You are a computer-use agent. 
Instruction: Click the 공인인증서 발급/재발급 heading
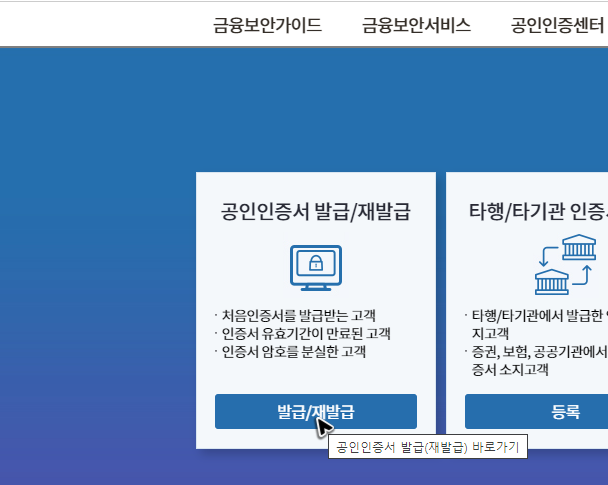coord(316,212)
